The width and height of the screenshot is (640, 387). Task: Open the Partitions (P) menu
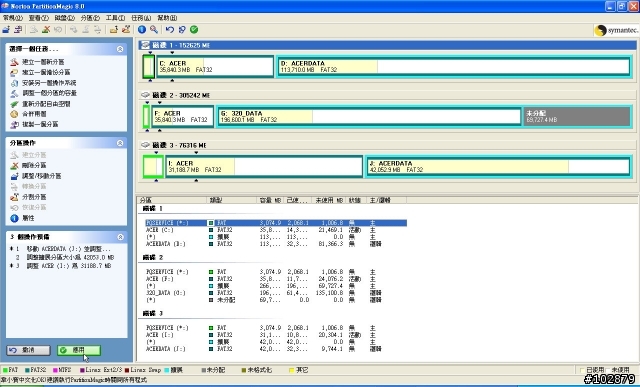90,18
